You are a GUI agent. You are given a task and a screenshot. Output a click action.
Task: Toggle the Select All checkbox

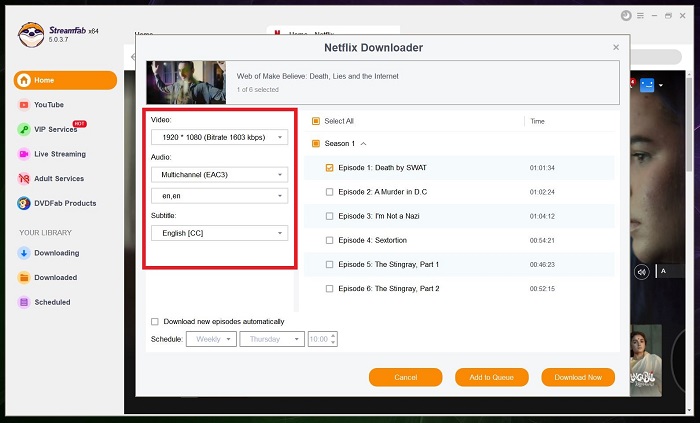point(316,121)
